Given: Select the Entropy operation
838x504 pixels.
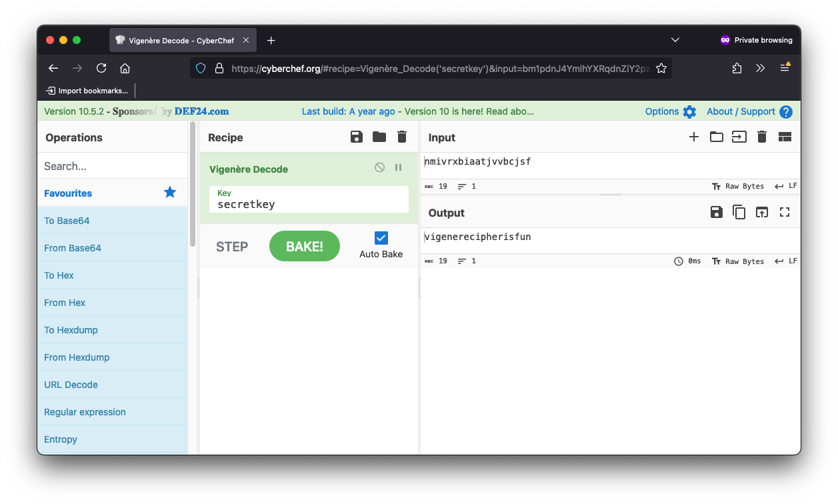Looking at the screenshot, I should [113, 439].
